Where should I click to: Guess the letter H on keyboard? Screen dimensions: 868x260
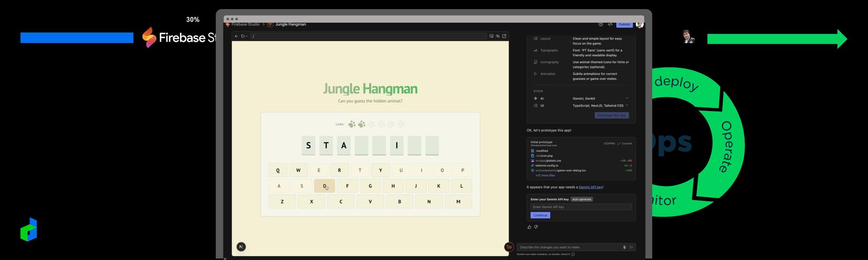pyautogui.click(x=393, y=186)
